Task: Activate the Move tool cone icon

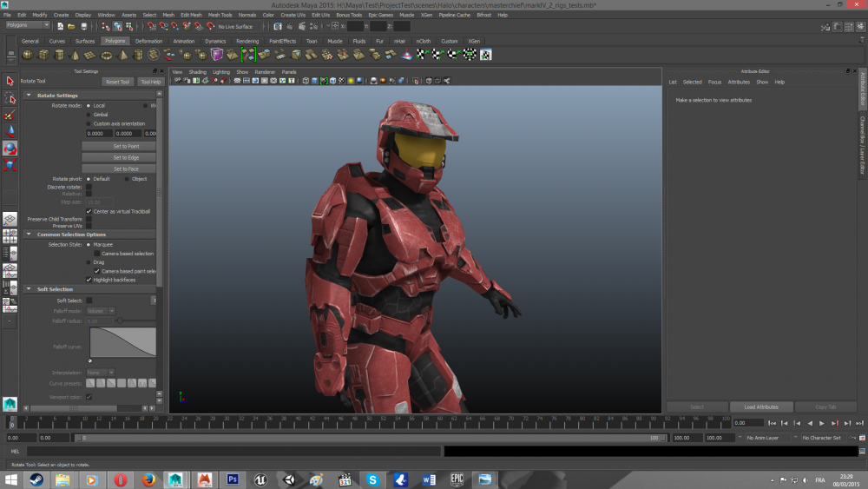Action: click(10, 131)
